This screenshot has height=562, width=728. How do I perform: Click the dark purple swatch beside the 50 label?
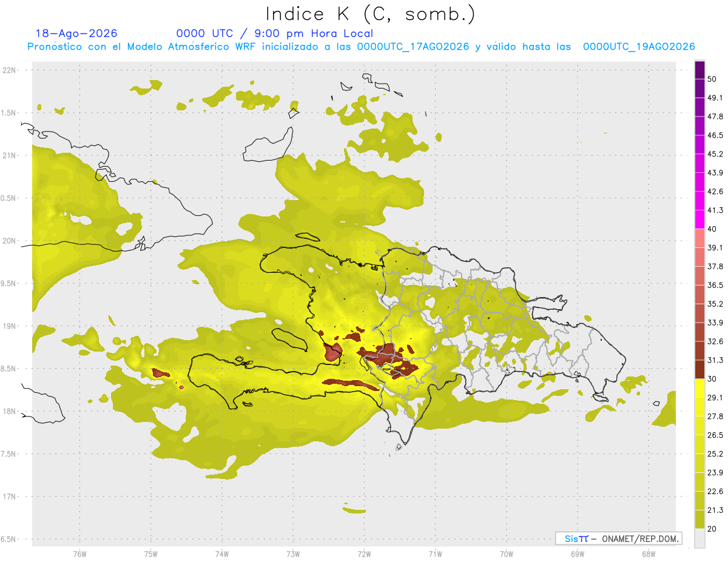click(700, 70)
